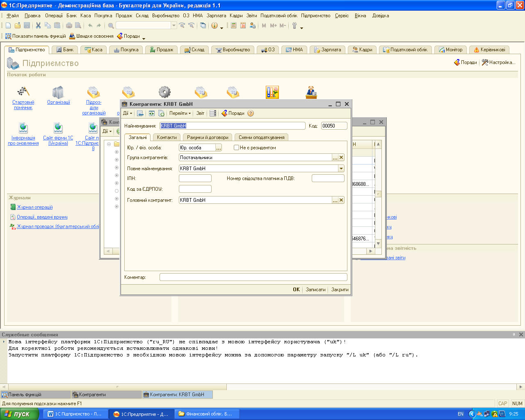Switch to the Контакти tab
This screenshot has width=525, height=420.
[167, 137]
